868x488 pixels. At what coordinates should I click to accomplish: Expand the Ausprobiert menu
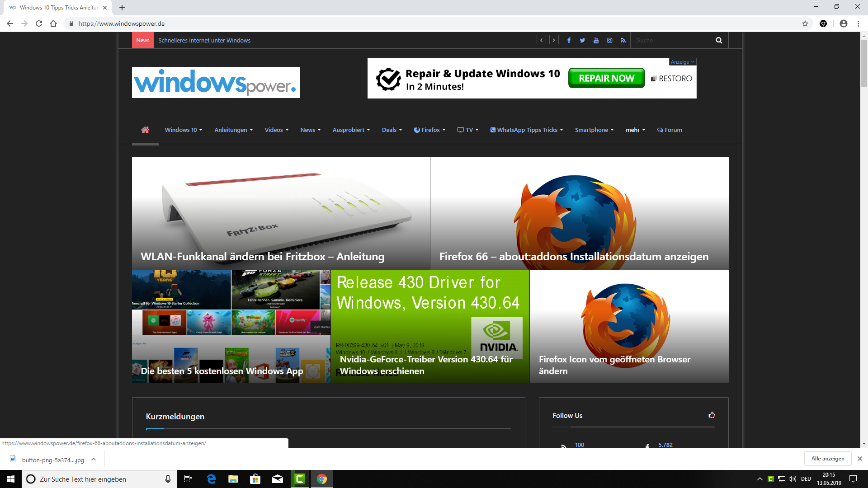coord(351,130)
